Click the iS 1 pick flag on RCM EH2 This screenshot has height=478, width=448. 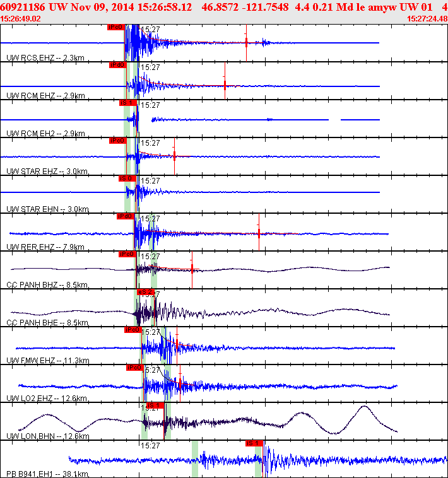[x=128, y=103]
